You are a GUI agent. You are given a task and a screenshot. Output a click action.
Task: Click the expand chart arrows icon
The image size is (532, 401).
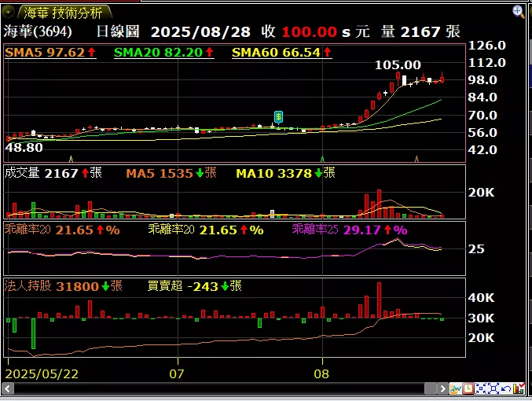[x=493, y=388]
